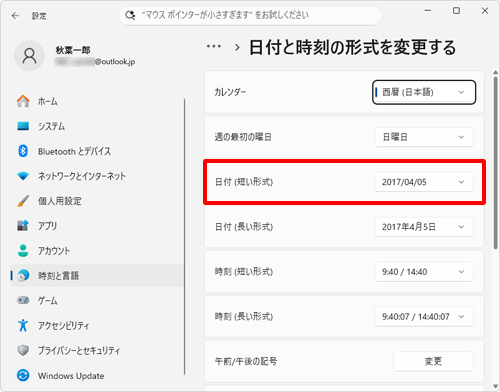Expand breadcrumb ellipsis menu

(x=214, y=47)
